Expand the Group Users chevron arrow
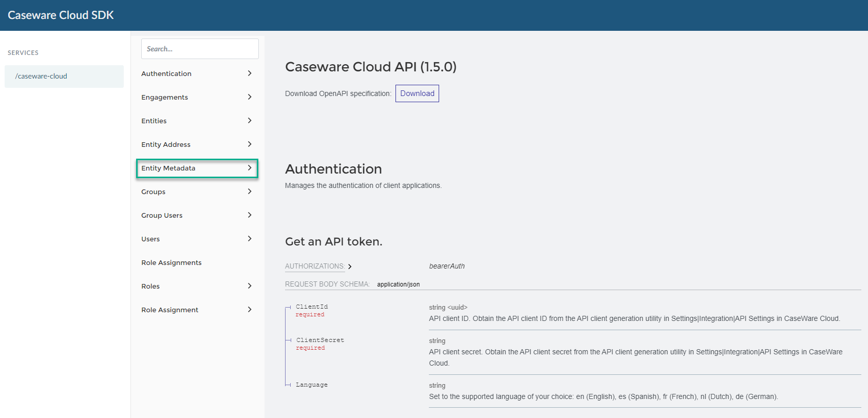The image size is (868, 418). point(250,215)
